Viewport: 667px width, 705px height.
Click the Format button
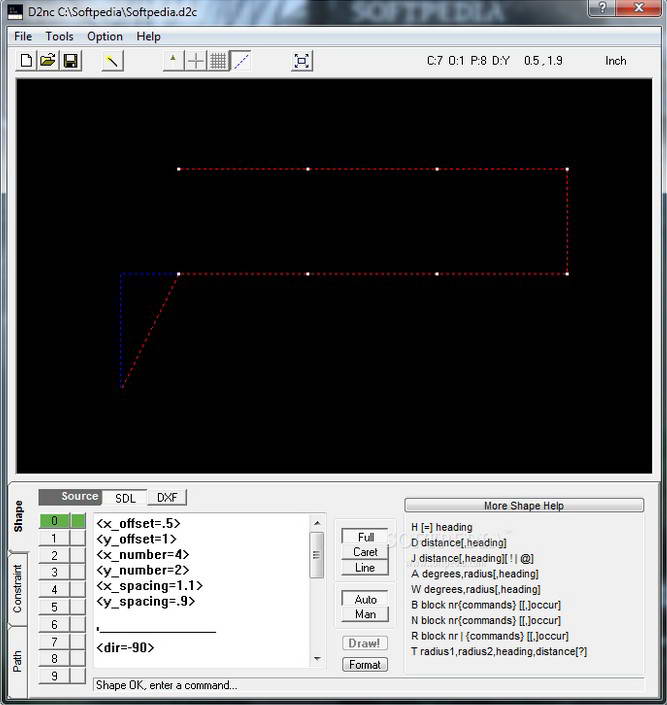pyautogui.click(x=365, y=665)
